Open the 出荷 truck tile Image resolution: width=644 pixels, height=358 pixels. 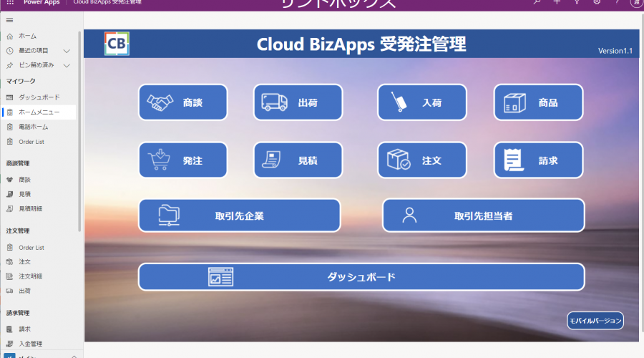coord(298,102)
